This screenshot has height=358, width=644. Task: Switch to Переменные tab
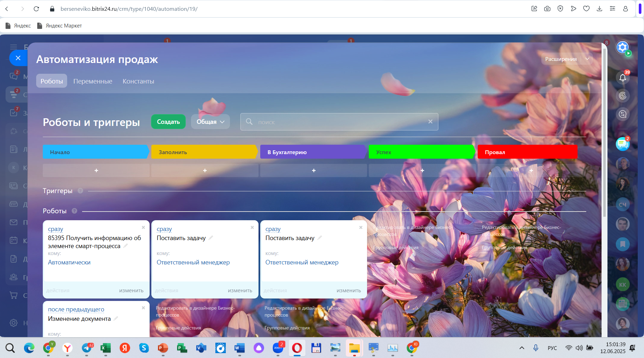(93, 81)
